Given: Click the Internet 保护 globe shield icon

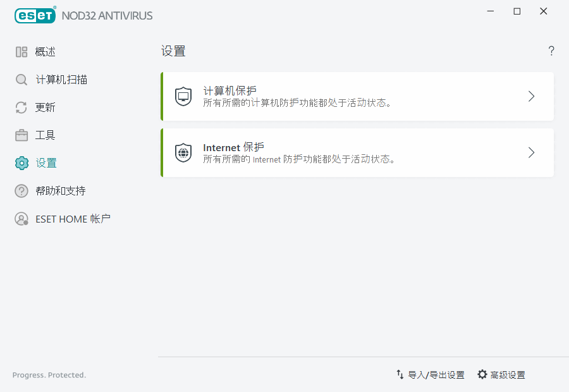Looking at the screenshot, I should point(183,152).
